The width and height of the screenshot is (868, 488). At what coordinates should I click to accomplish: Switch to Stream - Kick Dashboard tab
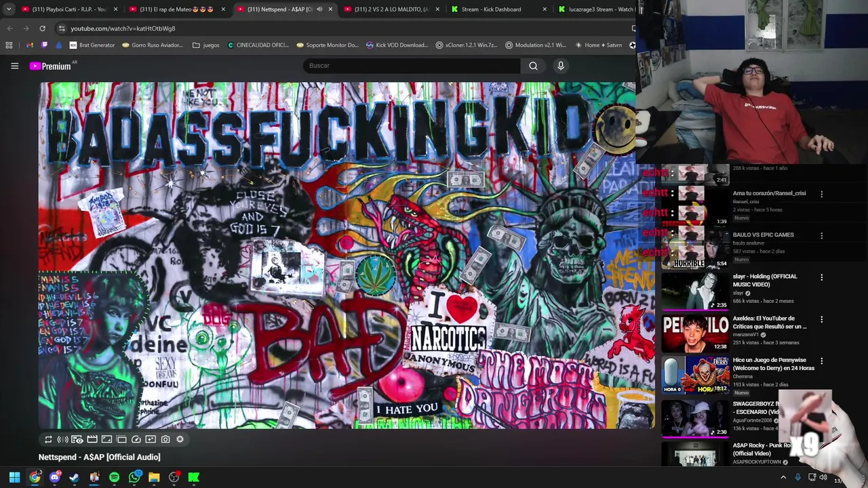(x=498, y=9)
